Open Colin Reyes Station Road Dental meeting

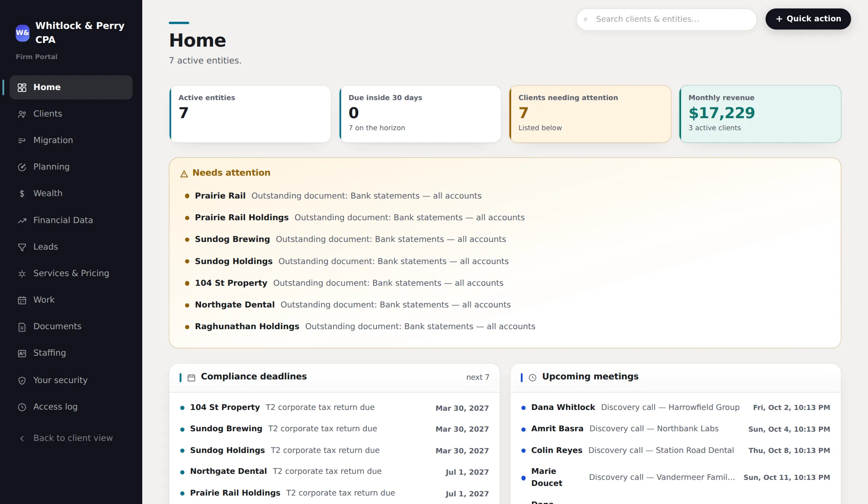676,451
